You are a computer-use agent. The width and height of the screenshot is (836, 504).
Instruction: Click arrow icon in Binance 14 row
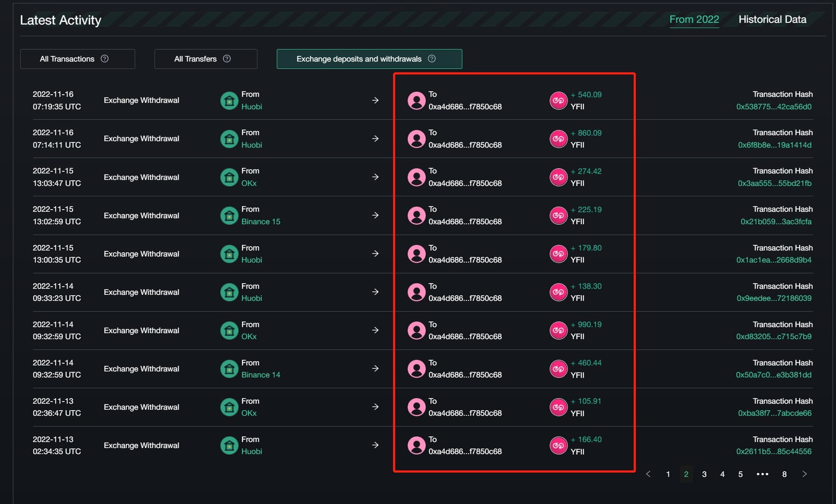[x=375, y=368]
